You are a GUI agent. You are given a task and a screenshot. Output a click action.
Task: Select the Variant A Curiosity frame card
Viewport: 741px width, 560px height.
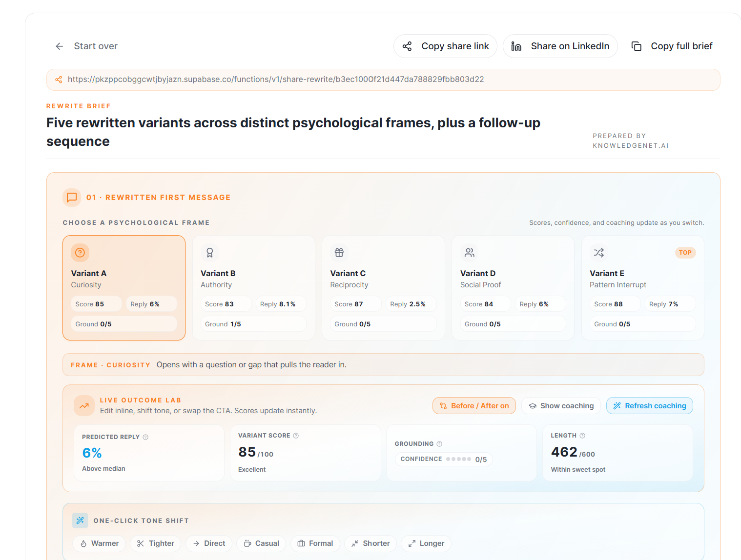(124, 288)
